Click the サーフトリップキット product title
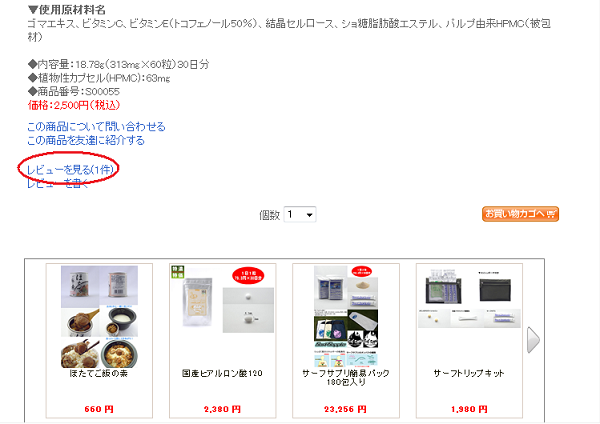 pos(469,373)
